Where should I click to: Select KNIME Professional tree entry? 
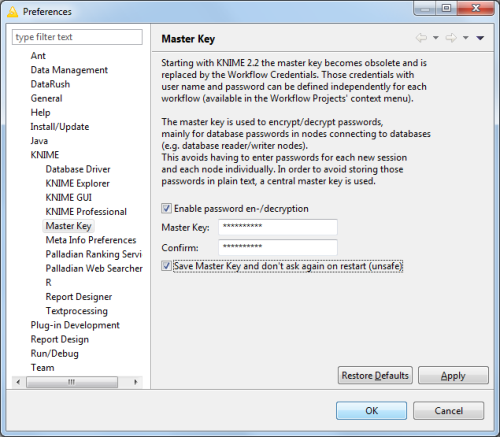point(86,212)
